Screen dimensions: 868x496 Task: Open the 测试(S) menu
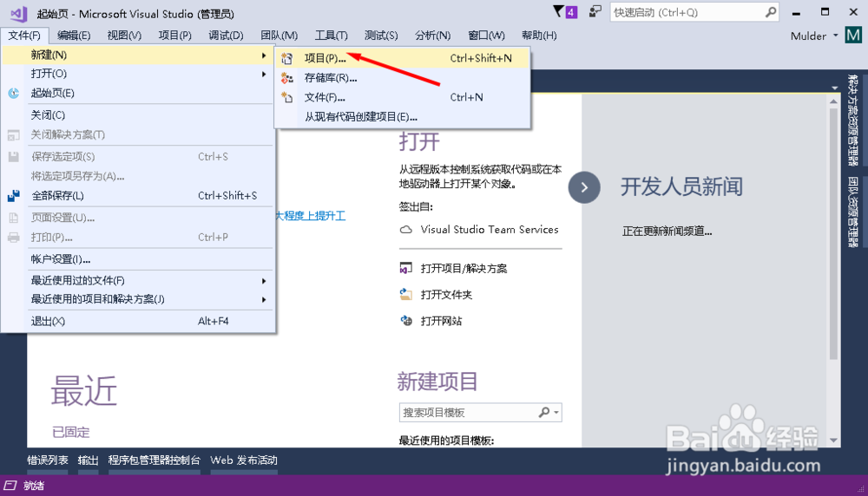coord(381,36)
